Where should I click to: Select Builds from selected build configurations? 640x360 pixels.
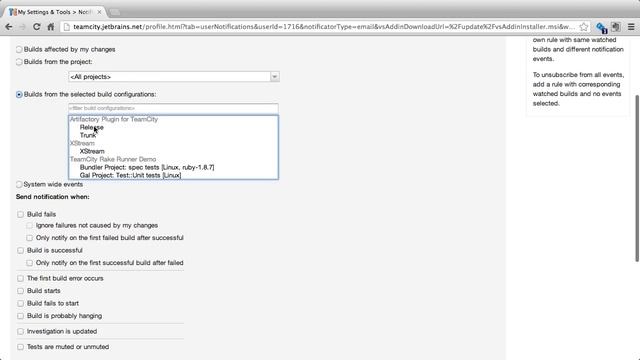(x=19, y=94)
